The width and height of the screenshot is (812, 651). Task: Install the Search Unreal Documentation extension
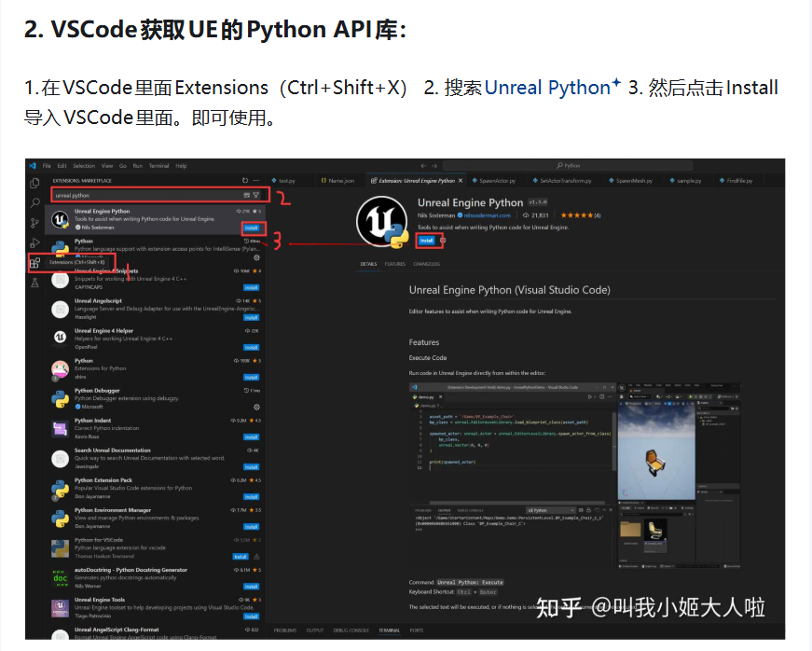point(252,467)
